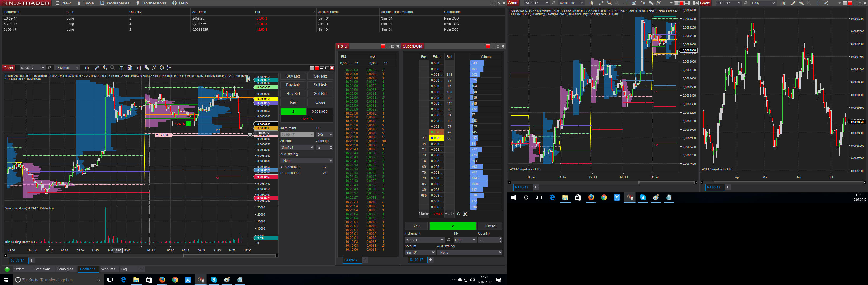Image resolution: width=868 pixels, height=285 pixels.
Task: Open Windows Start menu on left taskbar
Action: 6,280
